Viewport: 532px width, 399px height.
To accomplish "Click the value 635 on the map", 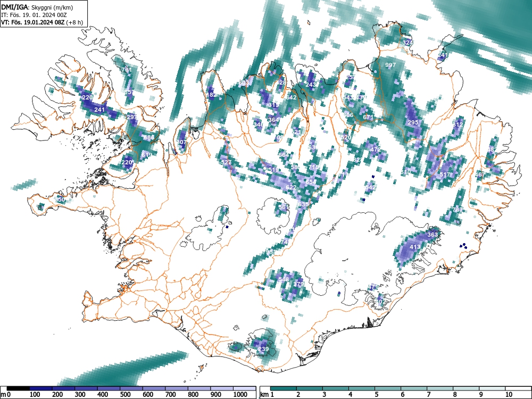I will click(x=303, y=204).
